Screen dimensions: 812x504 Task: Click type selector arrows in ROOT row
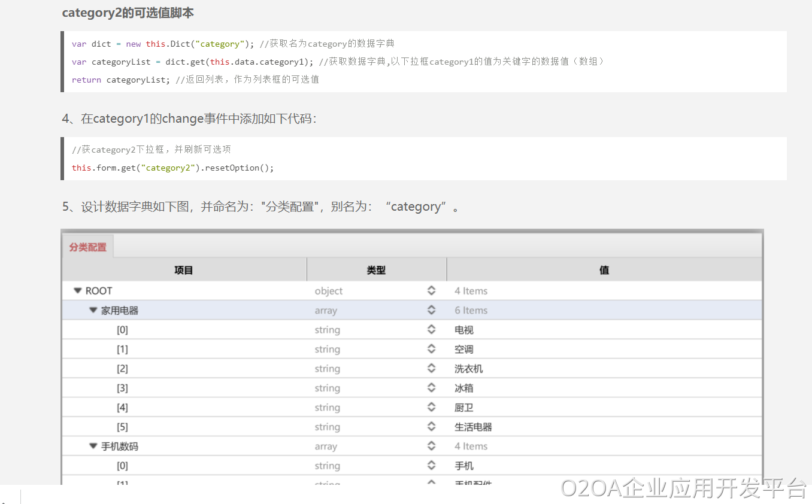click(x=431, y=291)
